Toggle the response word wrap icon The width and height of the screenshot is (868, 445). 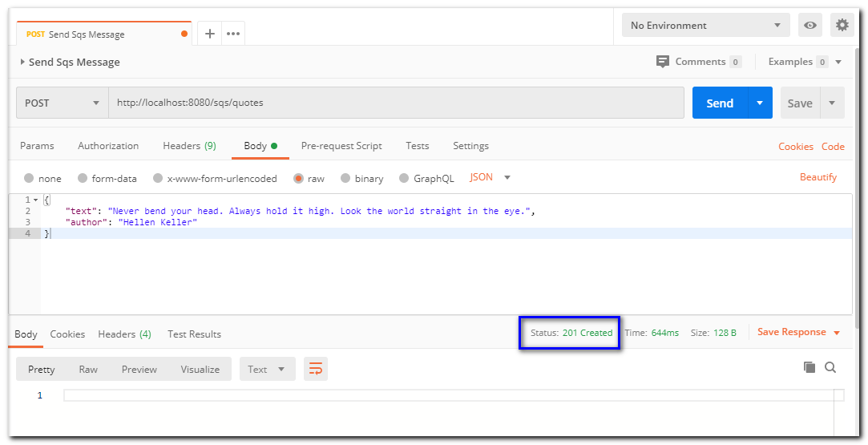[316, 369]
